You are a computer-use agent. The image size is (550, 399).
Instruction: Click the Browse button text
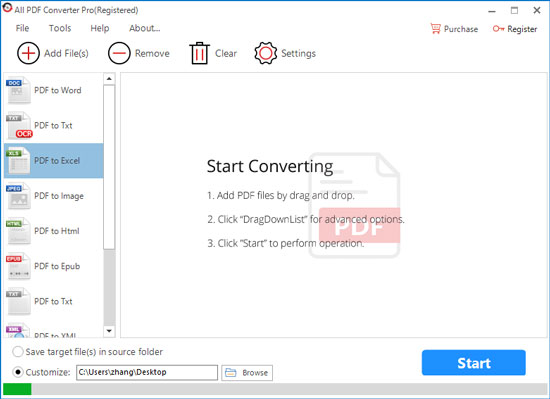[255, 373]
